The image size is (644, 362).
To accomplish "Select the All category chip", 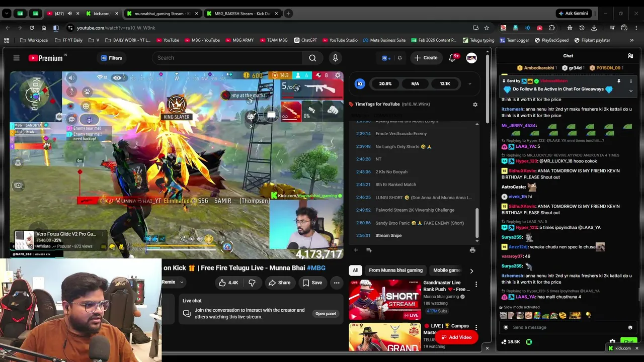I will (355, 270).
